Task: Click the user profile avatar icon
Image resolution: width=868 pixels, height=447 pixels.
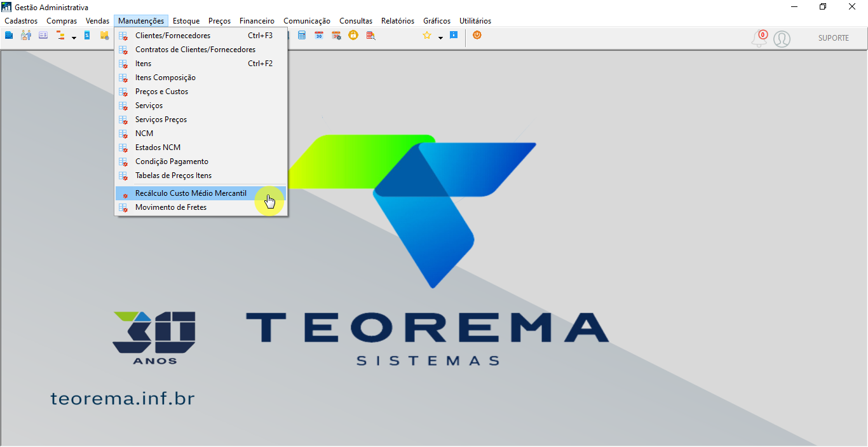Action: pos(782,39)
